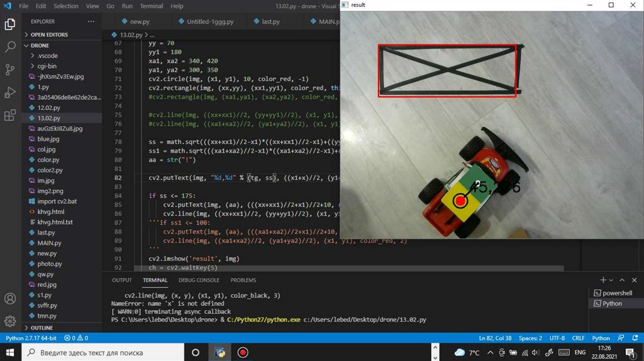The width and height of the screenshot is (644, 361).
Task: Expand the cgi-bin folder
Action: (x=47, y=66)
